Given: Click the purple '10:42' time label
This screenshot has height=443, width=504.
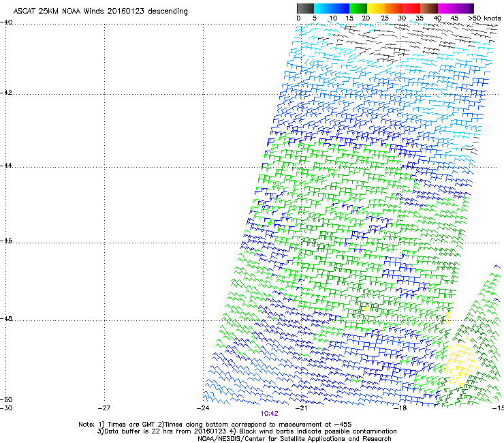Looking at the screenshot, I should [269, 414].
